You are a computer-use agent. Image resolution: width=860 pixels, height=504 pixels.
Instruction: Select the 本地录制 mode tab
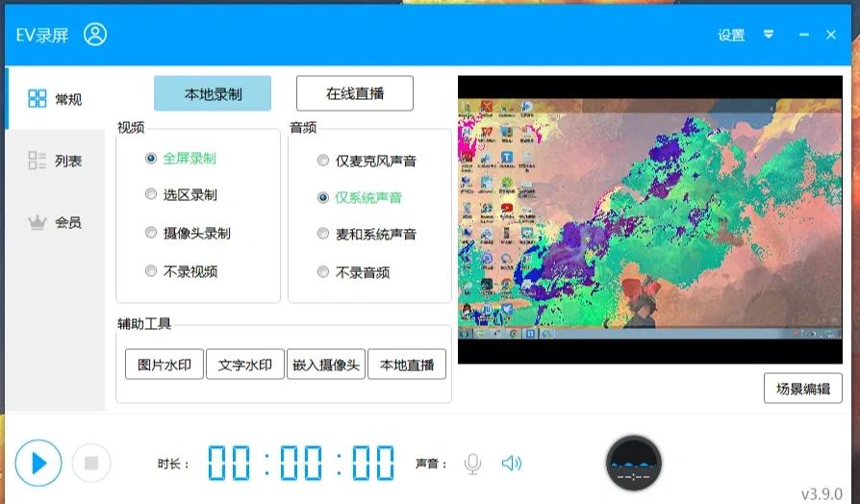pyautogui.click(x=213, y=94)
